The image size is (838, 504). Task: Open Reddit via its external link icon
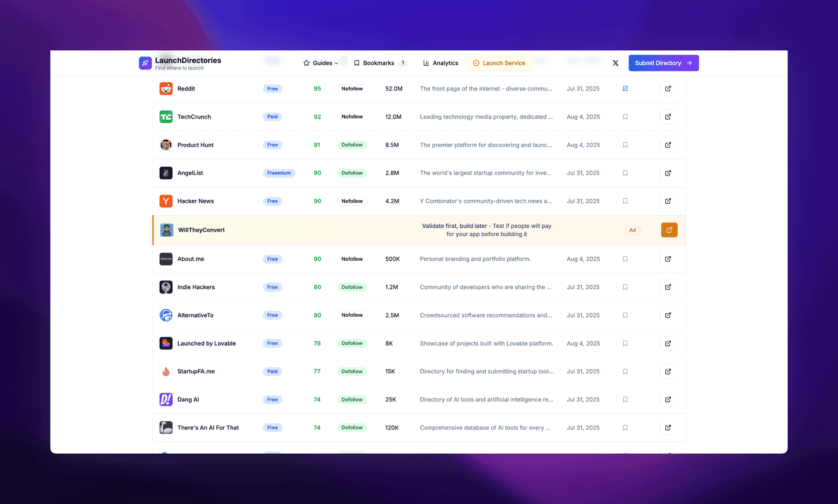point(668,88)
